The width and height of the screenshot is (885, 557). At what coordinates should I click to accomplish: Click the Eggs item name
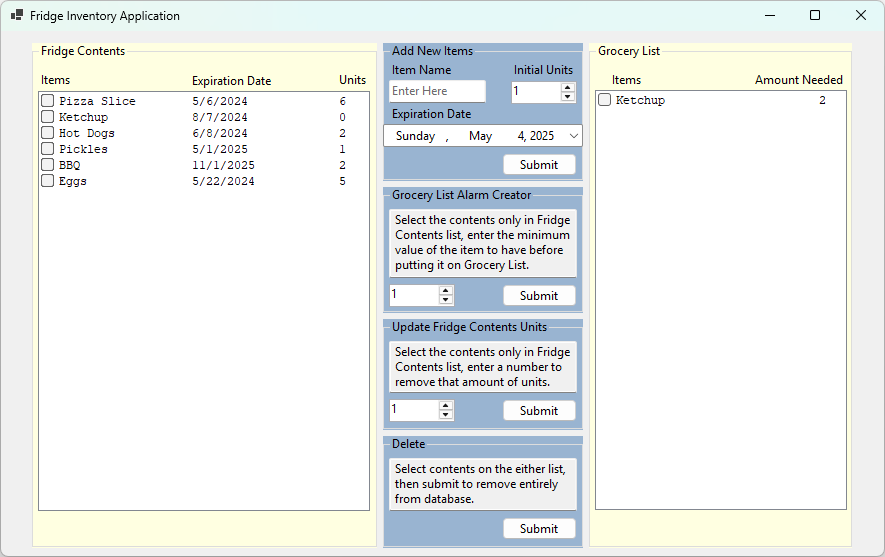click(x=72, y=181)
